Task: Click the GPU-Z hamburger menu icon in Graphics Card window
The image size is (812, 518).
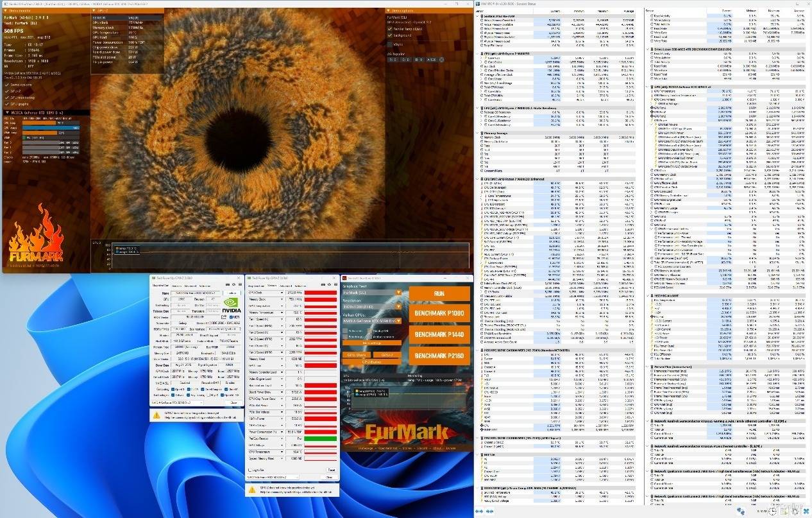Action: click(x=240, y=284)
